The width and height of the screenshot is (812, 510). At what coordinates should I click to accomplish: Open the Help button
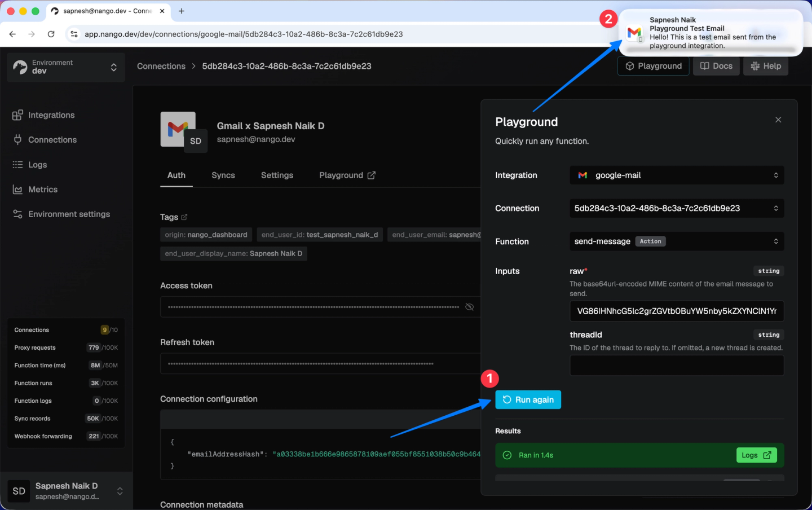tap(766, 66)
